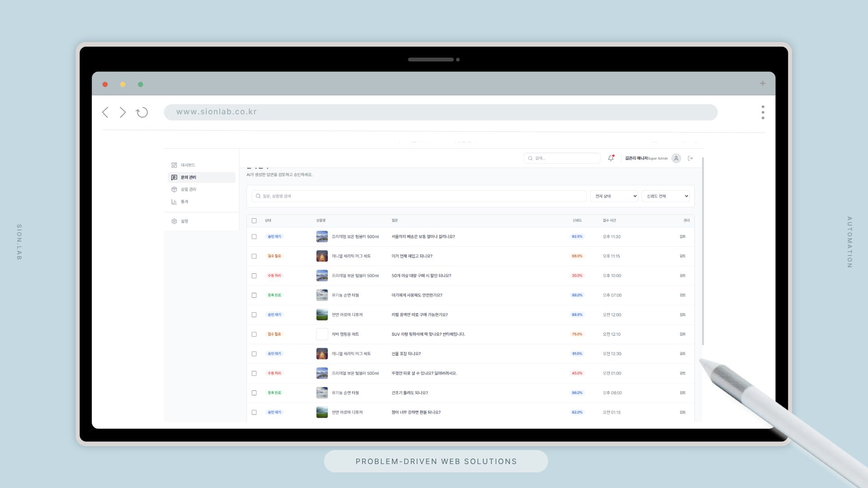868x488 pixels.
Task: Open the notification bell icon
Action: click(x=611, y=158)
